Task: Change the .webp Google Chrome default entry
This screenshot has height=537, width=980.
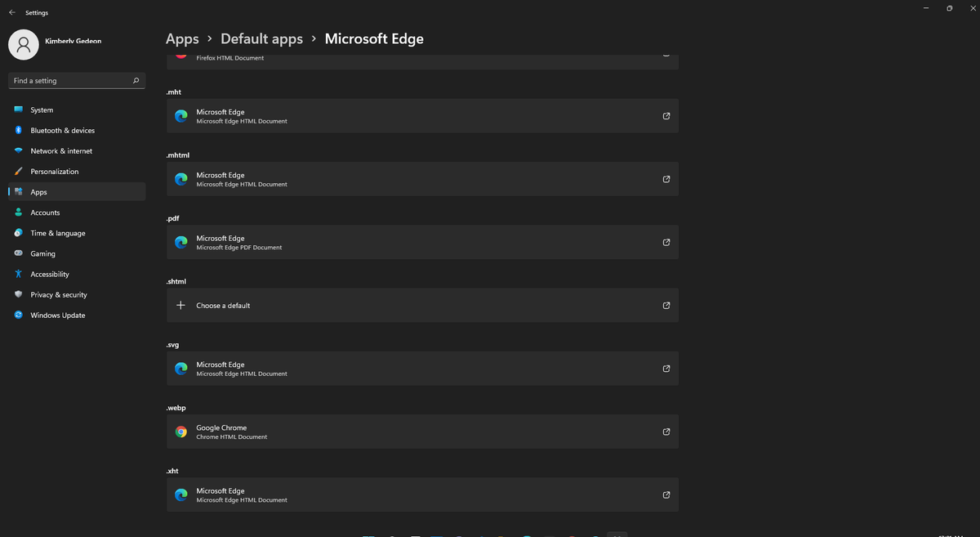Action: 421,432
